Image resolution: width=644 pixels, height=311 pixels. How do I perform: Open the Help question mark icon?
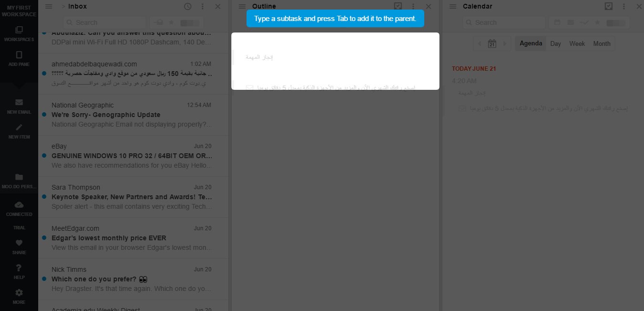coord(19,268)
